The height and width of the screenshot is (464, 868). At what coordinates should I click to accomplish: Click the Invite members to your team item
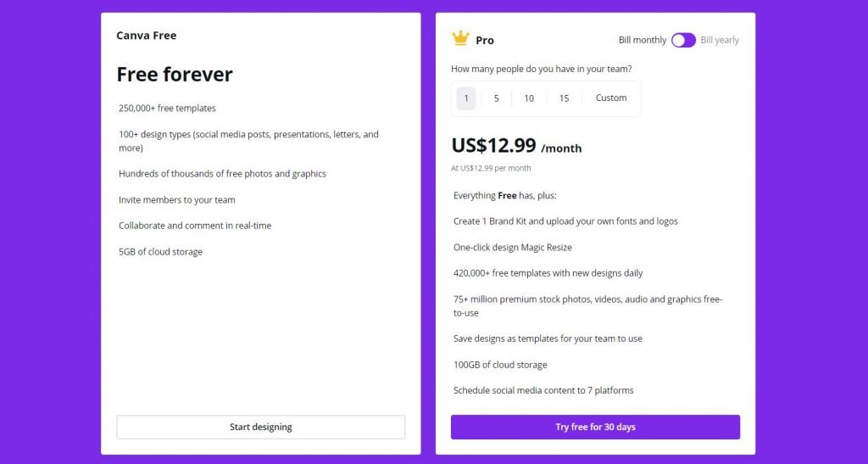[176, 200]
